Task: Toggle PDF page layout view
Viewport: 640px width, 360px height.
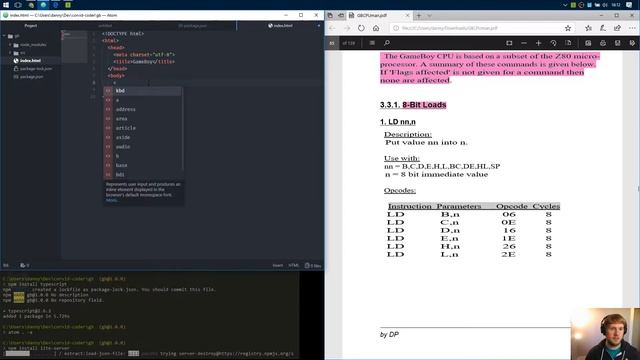Action: point(568,43)
